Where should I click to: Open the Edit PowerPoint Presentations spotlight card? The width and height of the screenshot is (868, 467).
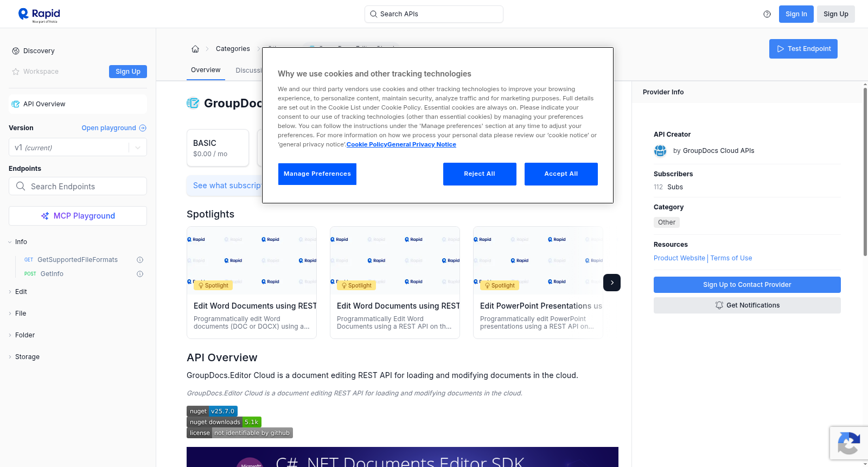[538, 283]
